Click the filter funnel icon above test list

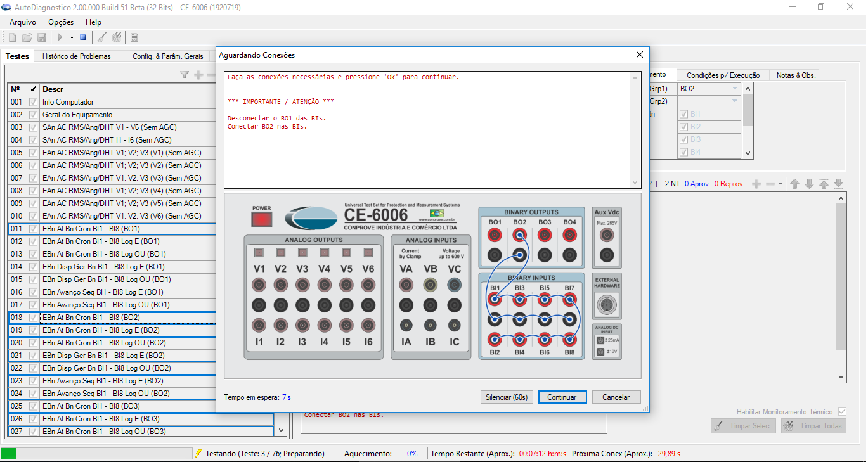tap(185, 75)
